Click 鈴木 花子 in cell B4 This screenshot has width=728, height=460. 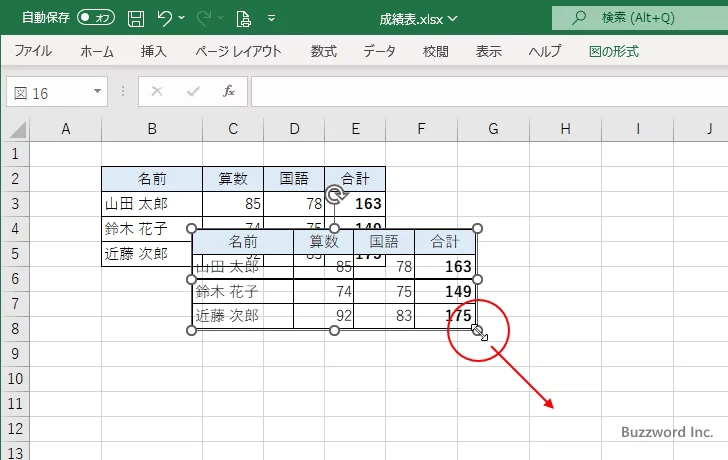click(x=136, y=228)
